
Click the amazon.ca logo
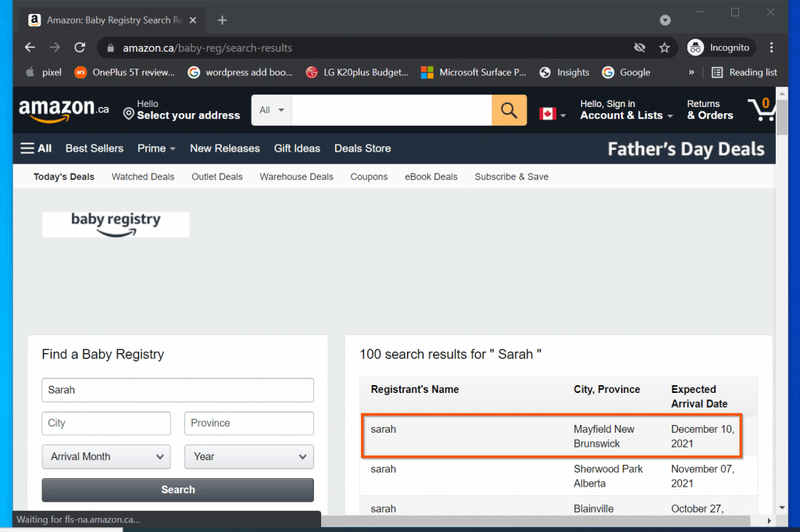point(64,110)
